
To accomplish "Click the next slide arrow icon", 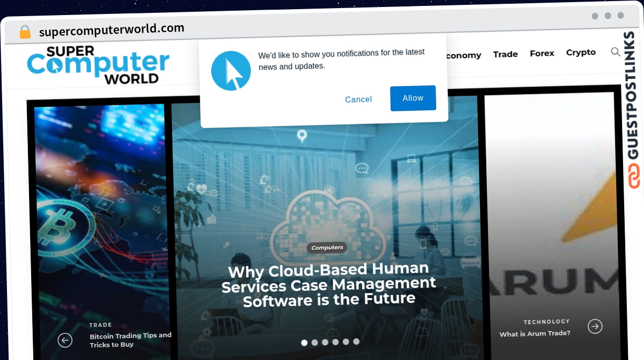I will (595, 326).
